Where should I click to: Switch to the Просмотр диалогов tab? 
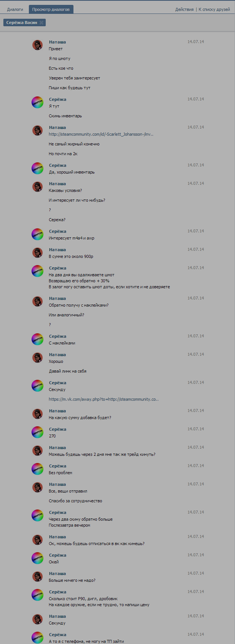(x=51, y=9)
